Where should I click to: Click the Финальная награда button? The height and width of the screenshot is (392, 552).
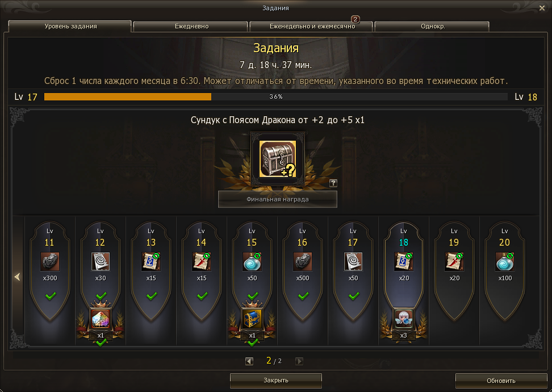coord(277,199)
